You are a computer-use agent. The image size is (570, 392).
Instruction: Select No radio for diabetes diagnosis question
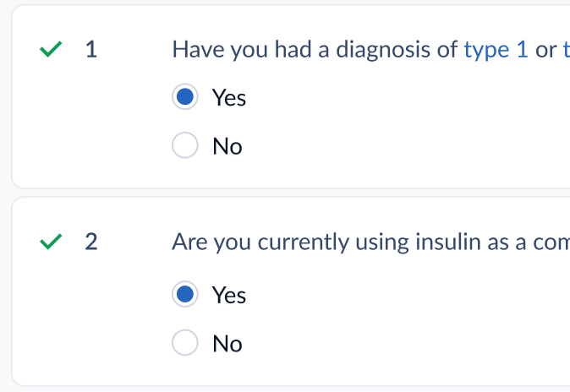[x=185, y=145]
